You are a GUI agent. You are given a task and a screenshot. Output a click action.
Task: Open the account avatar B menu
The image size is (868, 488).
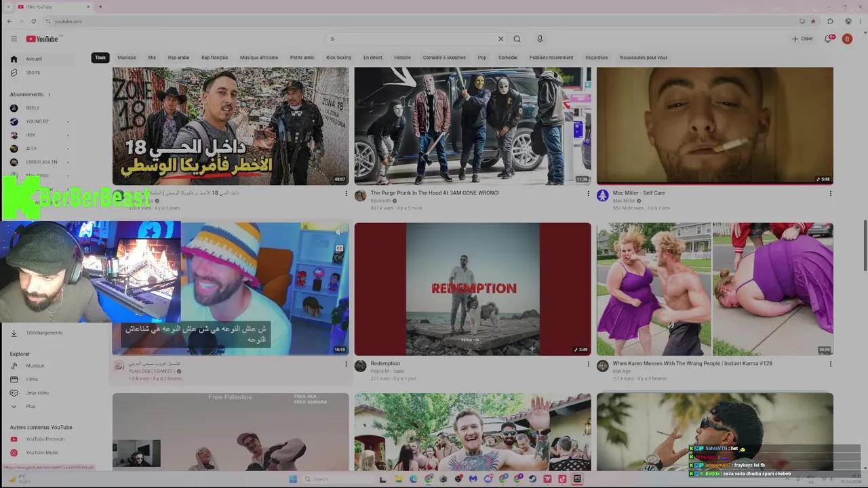click(847, 39)
